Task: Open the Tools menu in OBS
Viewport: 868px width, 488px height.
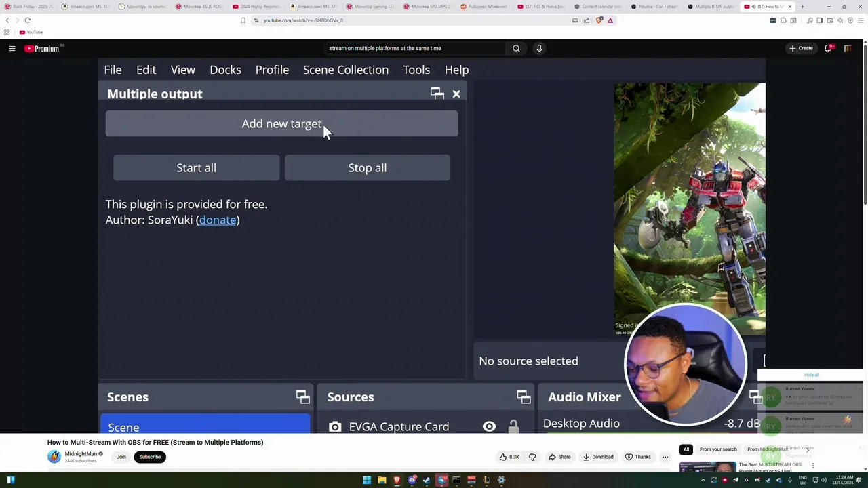Action: click(416, 70)
